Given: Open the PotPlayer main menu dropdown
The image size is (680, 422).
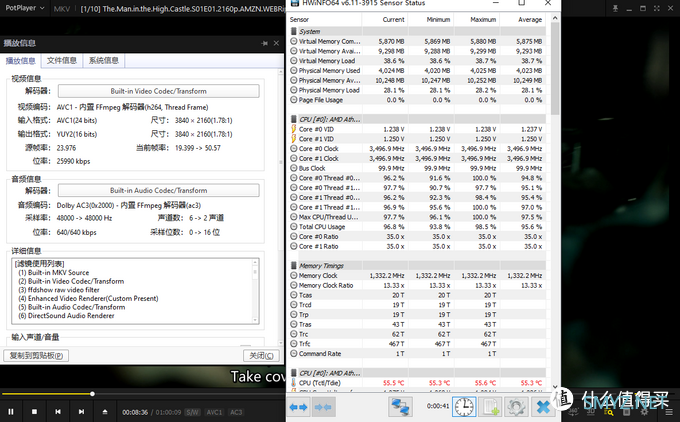Looking at the screenshot, I should [25, 8].
